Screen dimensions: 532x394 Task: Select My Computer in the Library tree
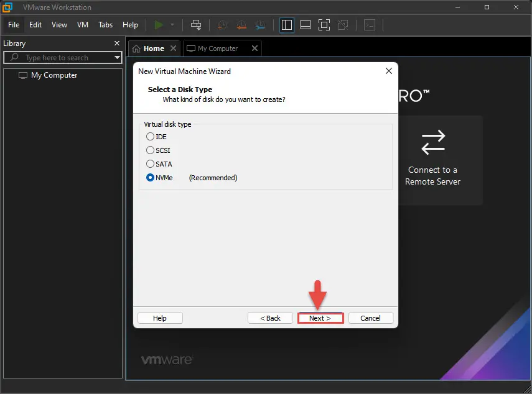[54, 75]
